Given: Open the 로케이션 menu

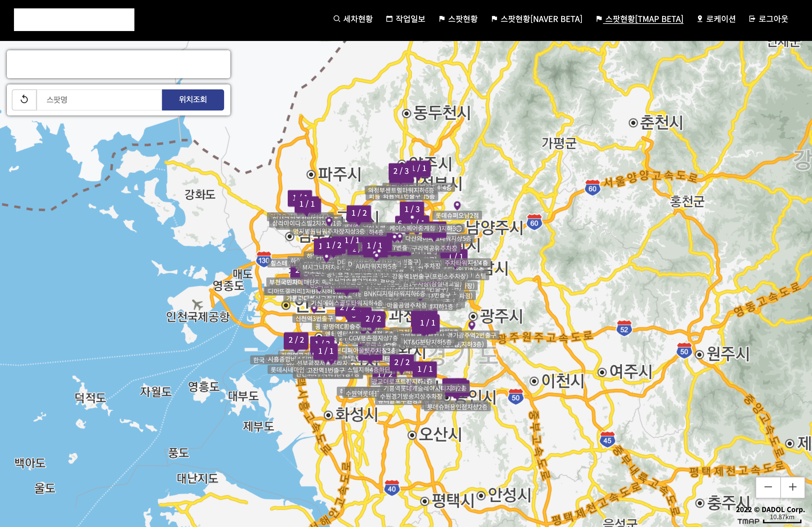Looking at the screenshot, I should [x=716, y=19].
